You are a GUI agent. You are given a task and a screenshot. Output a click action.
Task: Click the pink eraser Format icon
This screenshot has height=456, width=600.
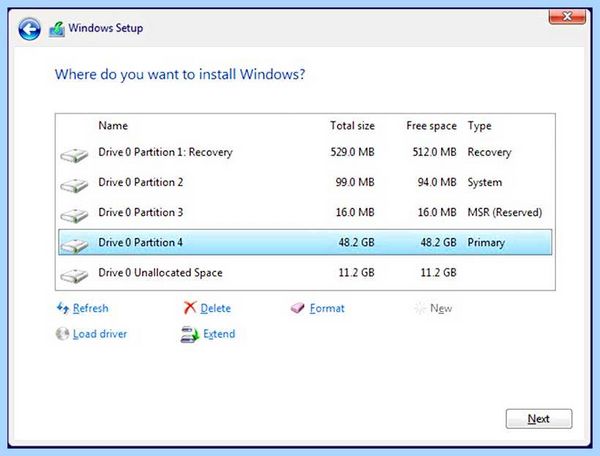297,308
